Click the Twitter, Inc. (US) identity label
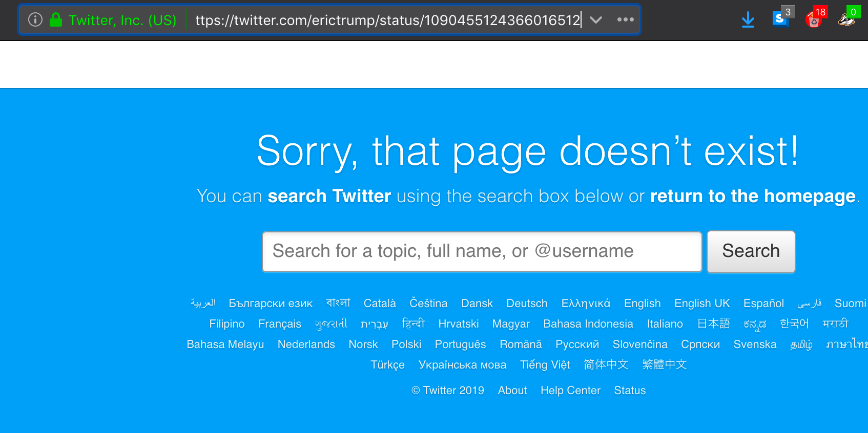Image resolution: width=868 pixels, height=433 pixels. tap(122, 20)
